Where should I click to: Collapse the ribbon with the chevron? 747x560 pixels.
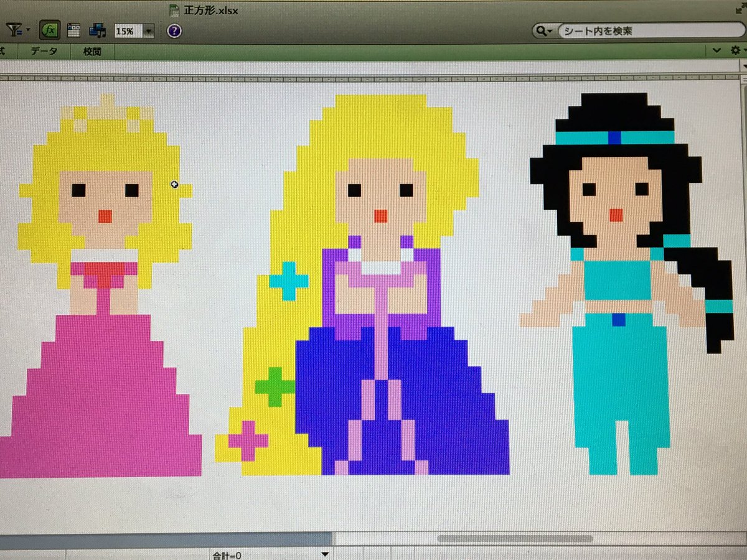click(x=716, y=50)
